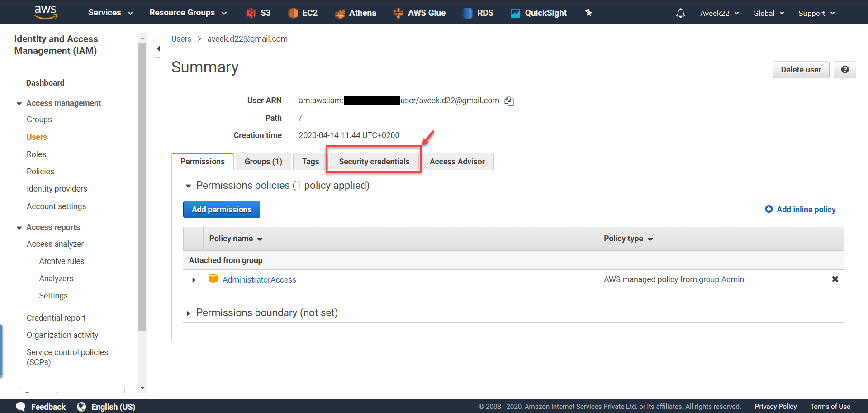
Task: Expand the AdministratorAccess policy row
Action: point(194,280)
